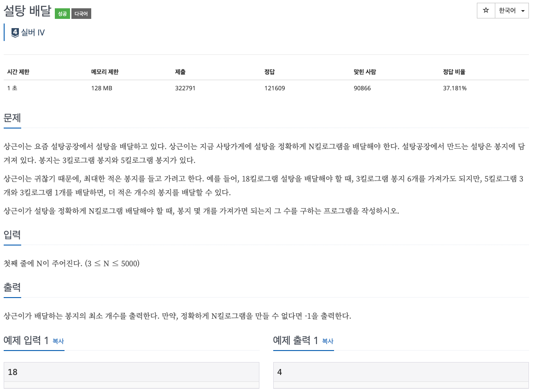
Task: Expand the language selector chevron
Action: tap(523, 11)
